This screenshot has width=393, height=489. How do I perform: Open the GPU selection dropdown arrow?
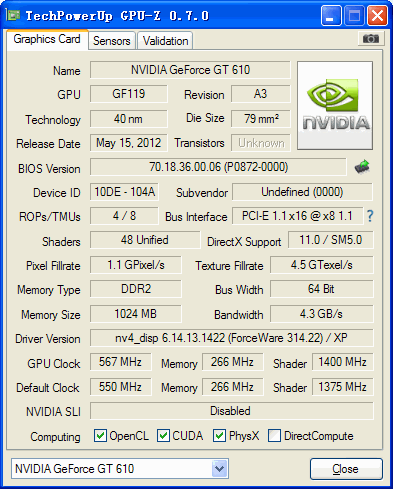point(219,469)
